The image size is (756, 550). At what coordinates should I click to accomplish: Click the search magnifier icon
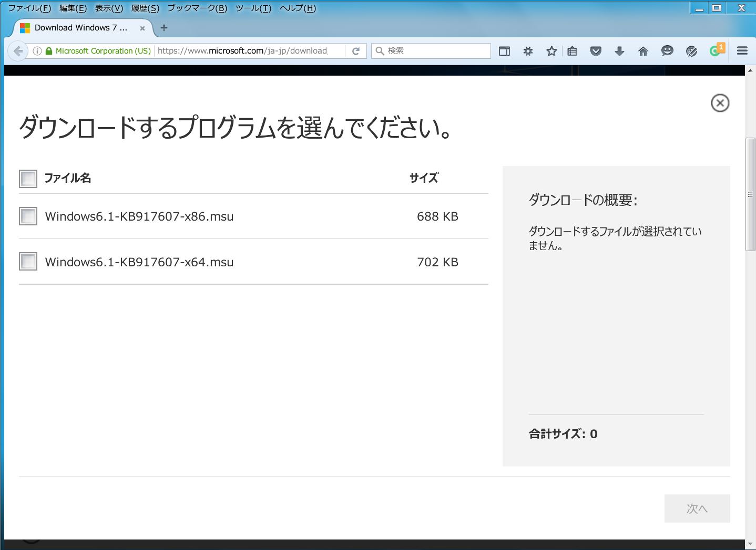tap(380, 51)
